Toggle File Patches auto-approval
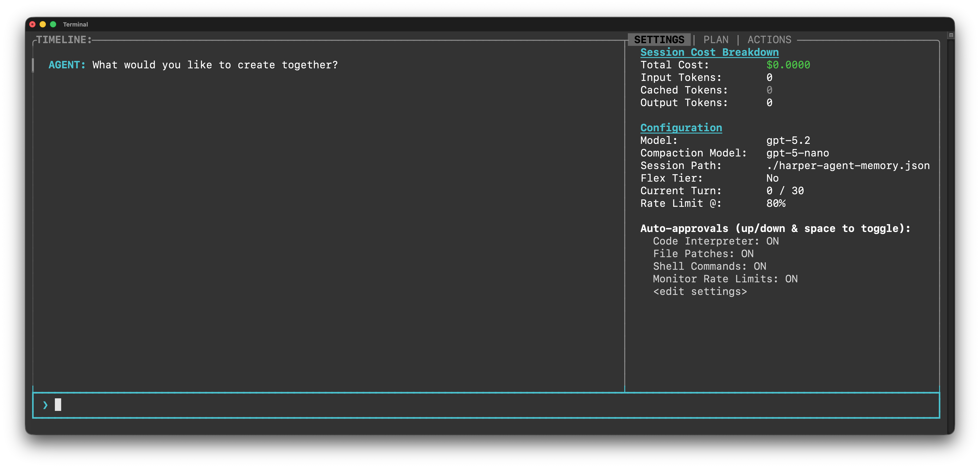Screen dimensions: 980x468 (x=703, y=254)
